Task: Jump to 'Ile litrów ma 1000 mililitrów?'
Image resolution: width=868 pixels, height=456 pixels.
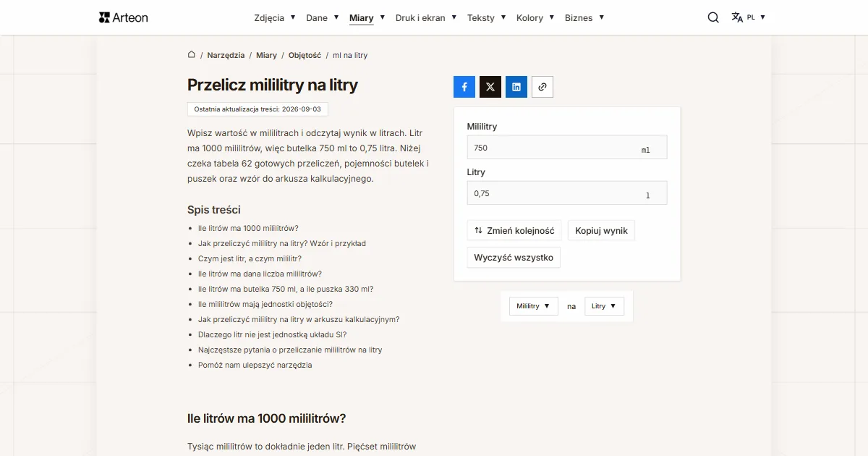Action: click(x=248, y=228)
